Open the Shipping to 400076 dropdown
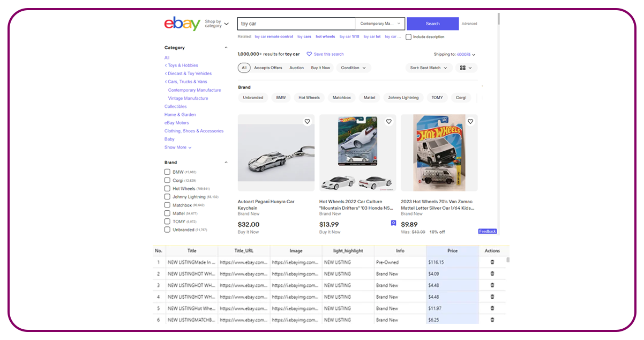644x340 pixels. pyautogui.click(x=454, y=54)
